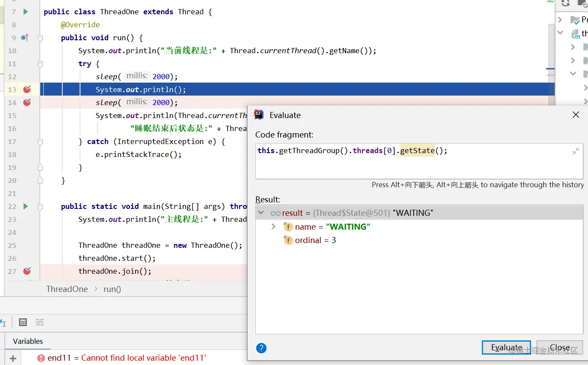Screen dimensions: 588x365
Task: Click the Evaluate Expression calculator icon
Action: 23,322
